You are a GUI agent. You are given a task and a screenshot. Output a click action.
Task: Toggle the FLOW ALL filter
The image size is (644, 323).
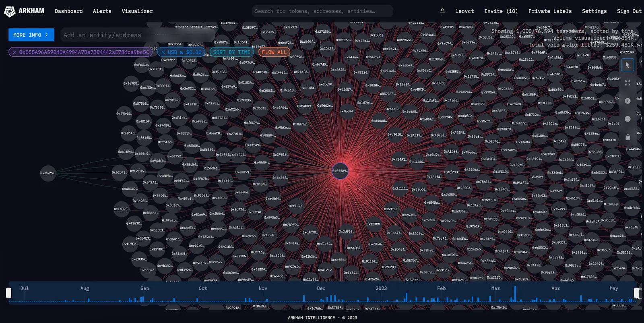274,52
